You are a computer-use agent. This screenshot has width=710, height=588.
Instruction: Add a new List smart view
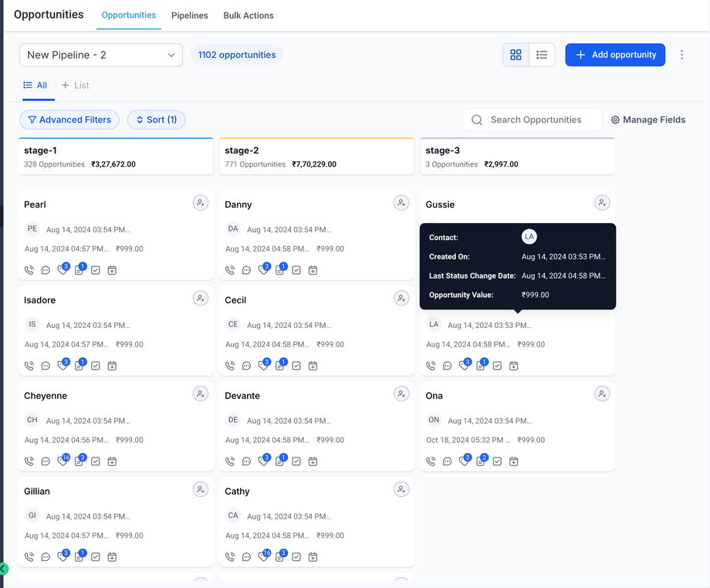76,86
